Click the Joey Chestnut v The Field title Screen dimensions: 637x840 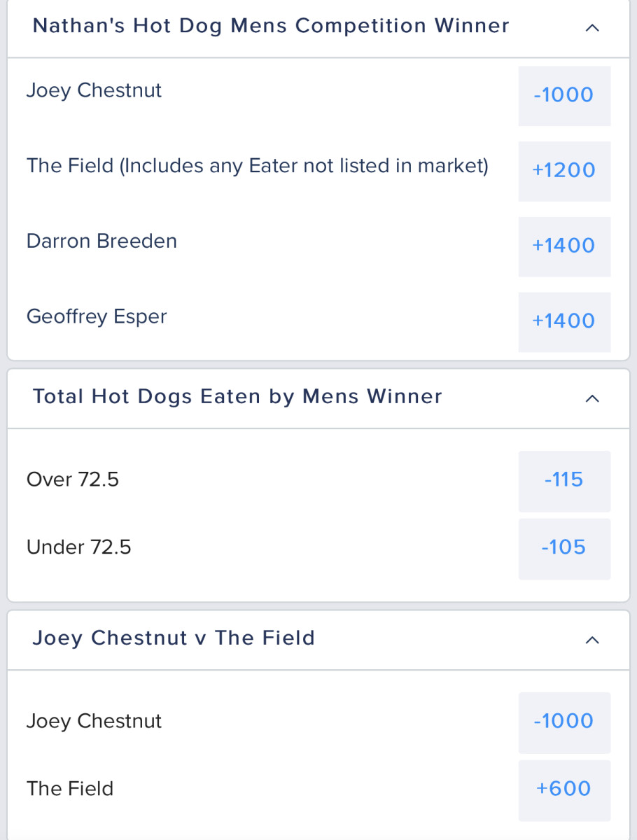pos(174,638)
